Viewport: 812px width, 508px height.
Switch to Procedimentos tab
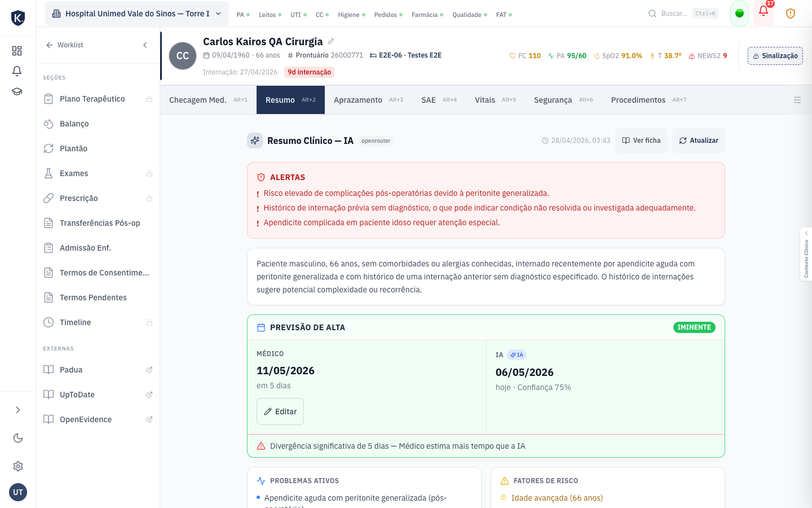coord(648,100)
